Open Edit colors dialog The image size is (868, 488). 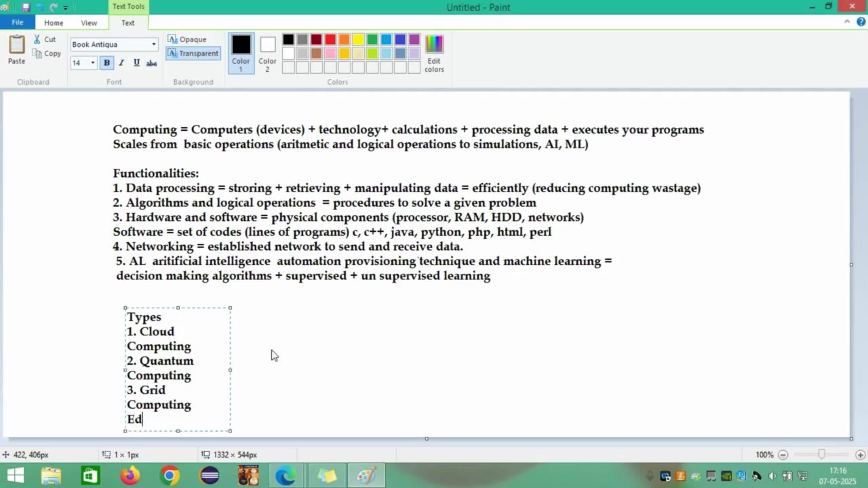[x=434, y=54]
